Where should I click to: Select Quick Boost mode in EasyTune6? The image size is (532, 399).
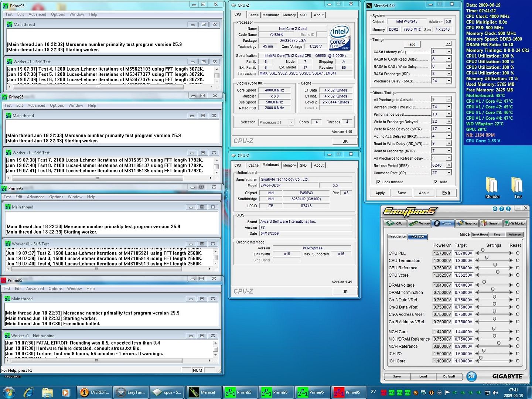pyautogui.click(x=480, y=235)
